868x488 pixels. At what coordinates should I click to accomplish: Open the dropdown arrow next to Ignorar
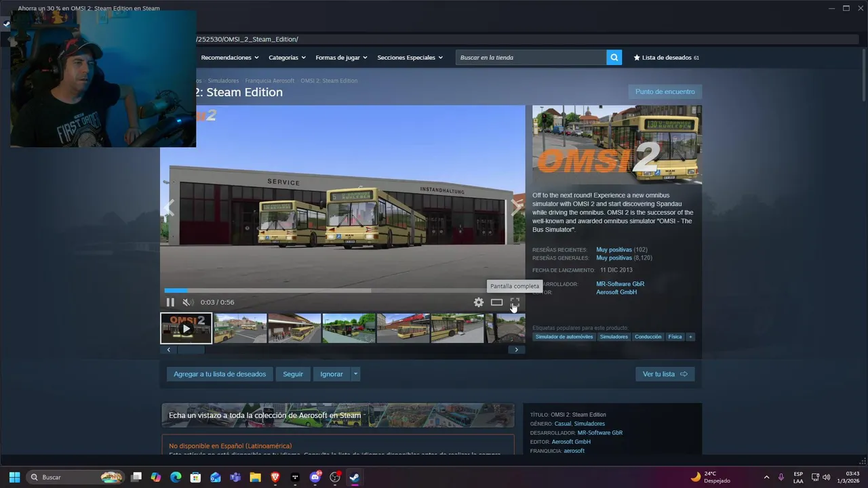tap(356, 374)
